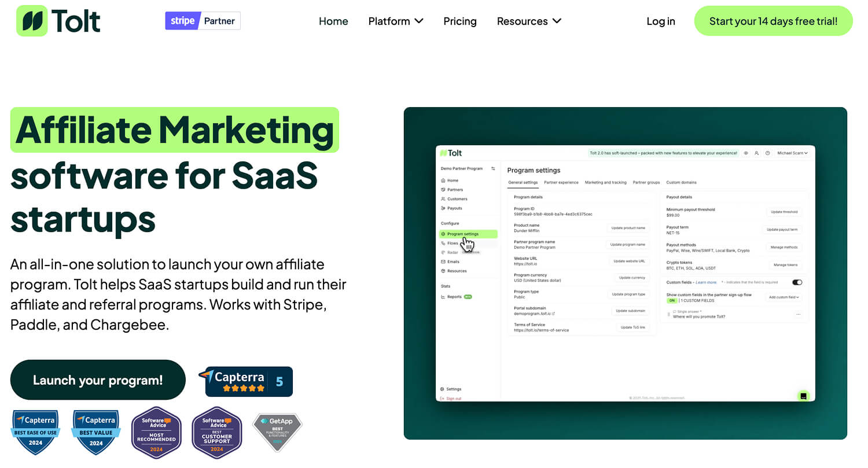The width and height of the screenshot is (868, 468).
Task: Click the Capterra Best Ease of Use badge
Action: click(x=35, y=432)
